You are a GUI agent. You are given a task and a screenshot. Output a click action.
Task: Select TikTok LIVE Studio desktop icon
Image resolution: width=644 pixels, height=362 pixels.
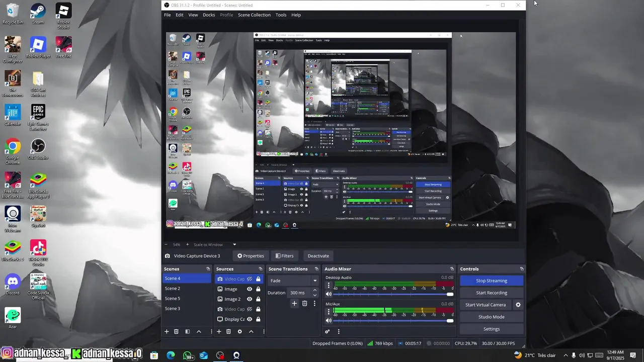38,253
